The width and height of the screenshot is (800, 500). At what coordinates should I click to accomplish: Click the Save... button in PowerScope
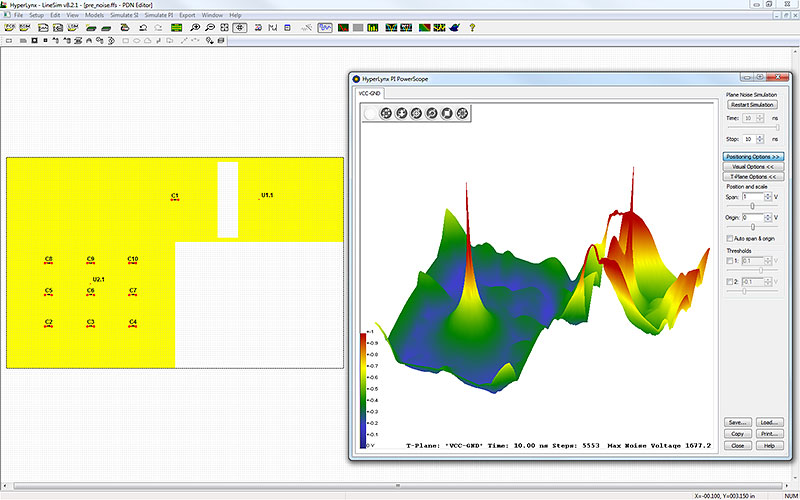pyautogui.click(x=739, y=422)
